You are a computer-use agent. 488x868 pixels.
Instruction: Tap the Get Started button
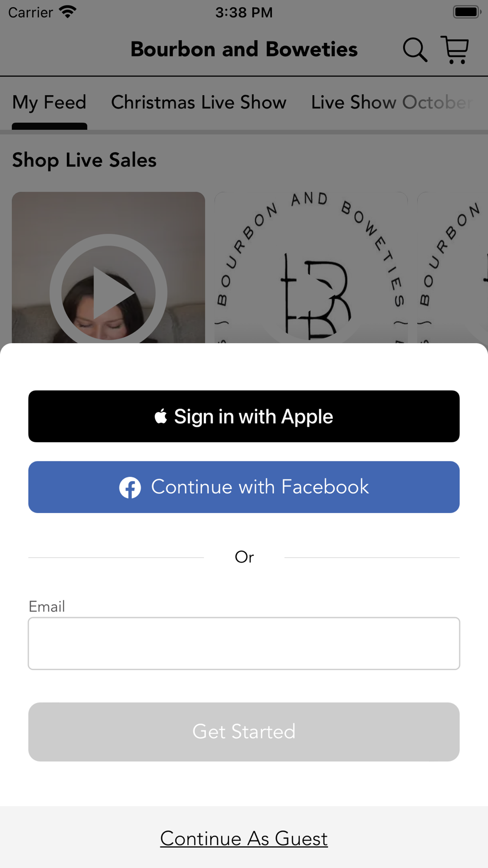click(244, 732)
